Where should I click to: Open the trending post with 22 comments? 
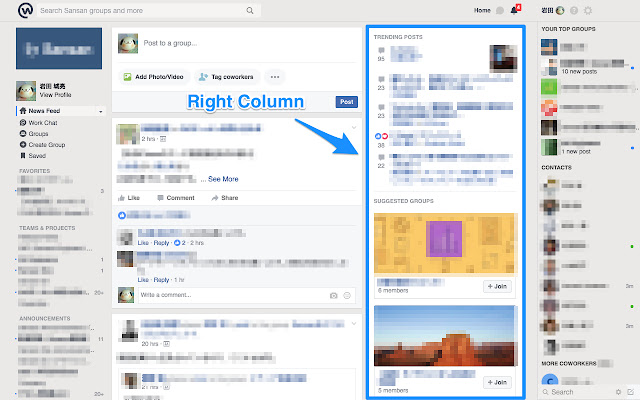click(451, 169)
